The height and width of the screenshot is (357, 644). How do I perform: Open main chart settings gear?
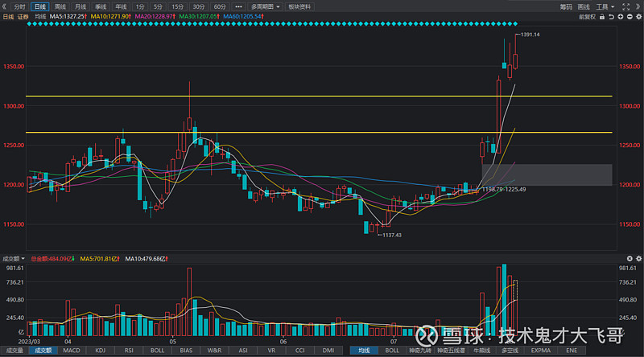coord(638,17)
